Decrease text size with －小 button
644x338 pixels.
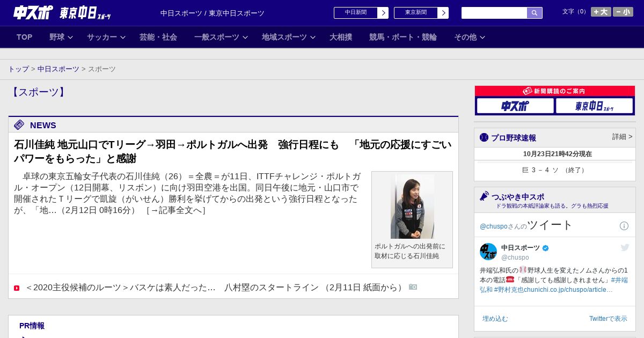point(623,12)
